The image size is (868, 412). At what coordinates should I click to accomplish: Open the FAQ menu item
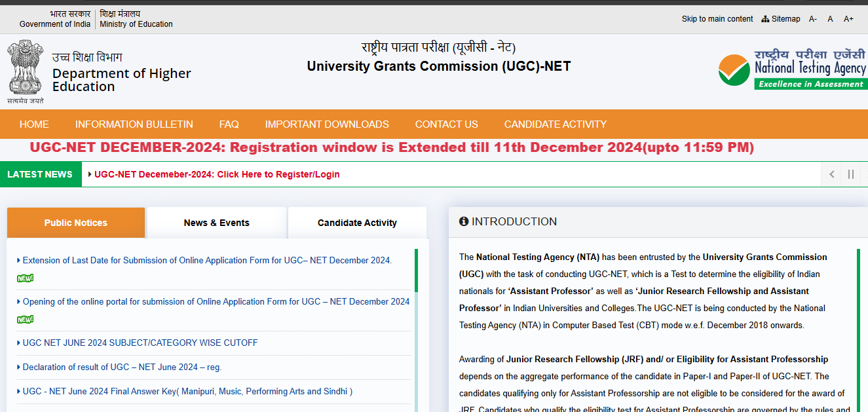229,124
